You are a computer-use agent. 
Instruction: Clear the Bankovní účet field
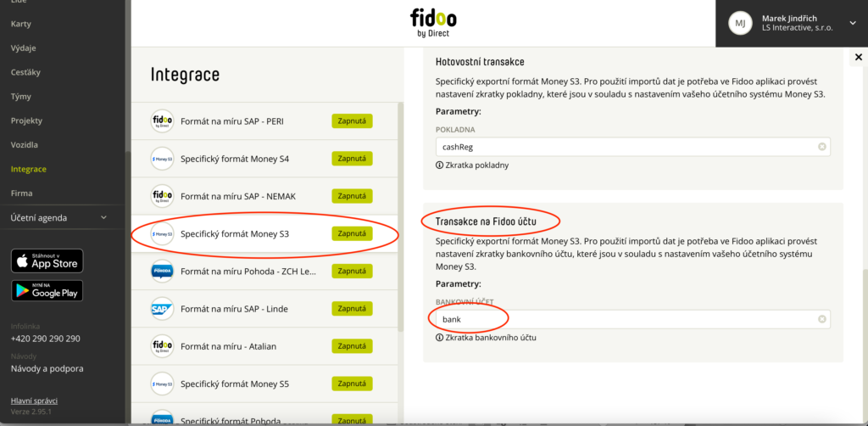click(822, 319)
